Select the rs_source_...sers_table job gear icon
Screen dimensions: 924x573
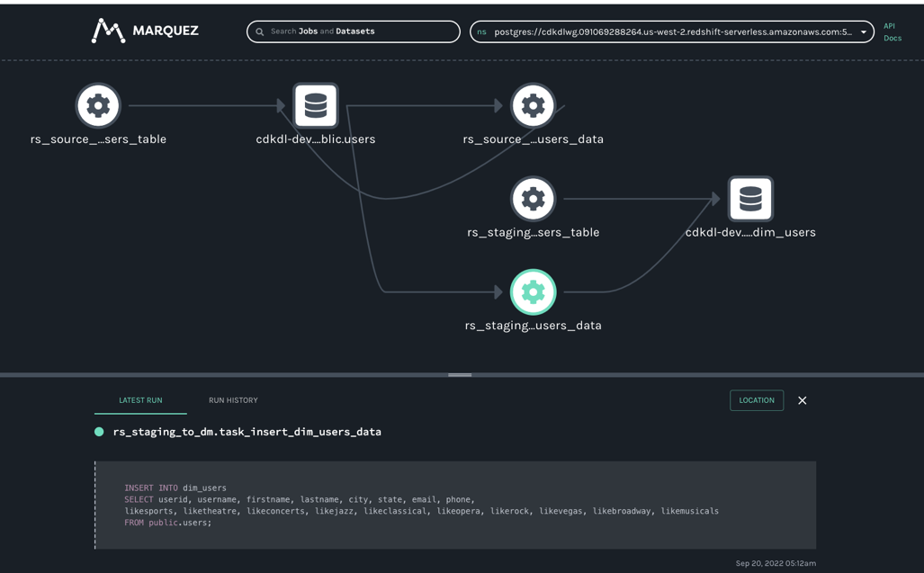[x=97, y=105]
